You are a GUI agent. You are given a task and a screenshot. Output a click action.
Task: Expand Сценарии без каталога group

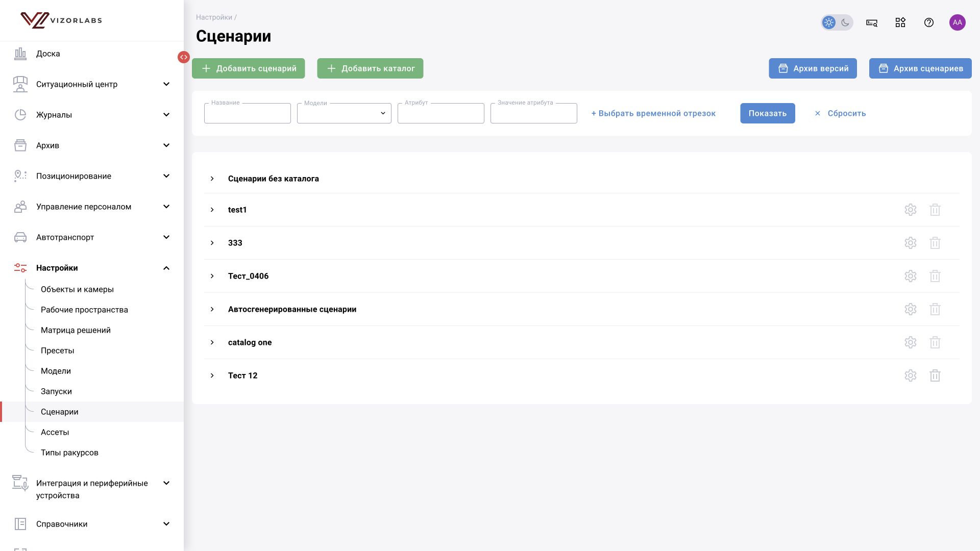click(212, 179)
